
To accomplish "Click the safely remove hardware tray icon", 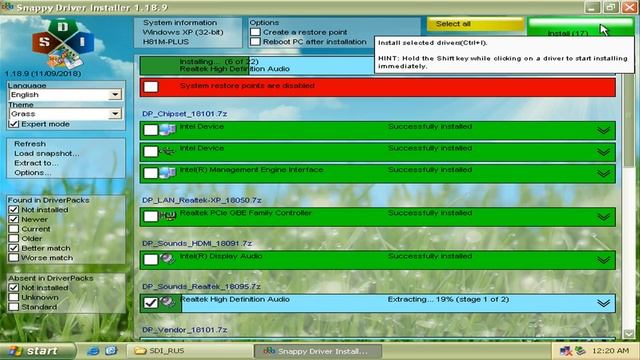I will coord(580,351).
